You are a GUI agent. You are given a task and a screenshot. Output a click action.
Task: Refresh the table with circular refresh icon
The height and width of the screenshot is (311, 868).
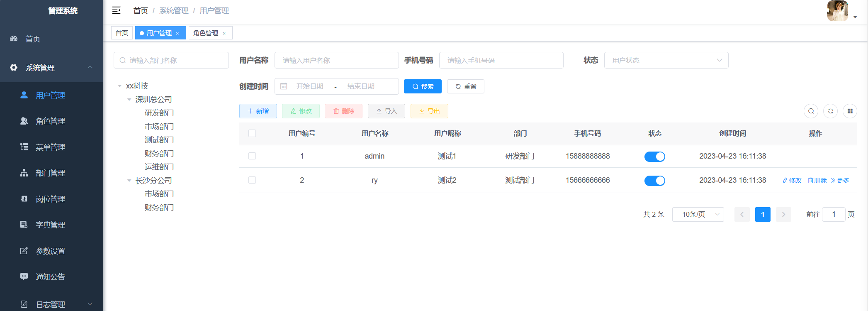coord(830,111)
